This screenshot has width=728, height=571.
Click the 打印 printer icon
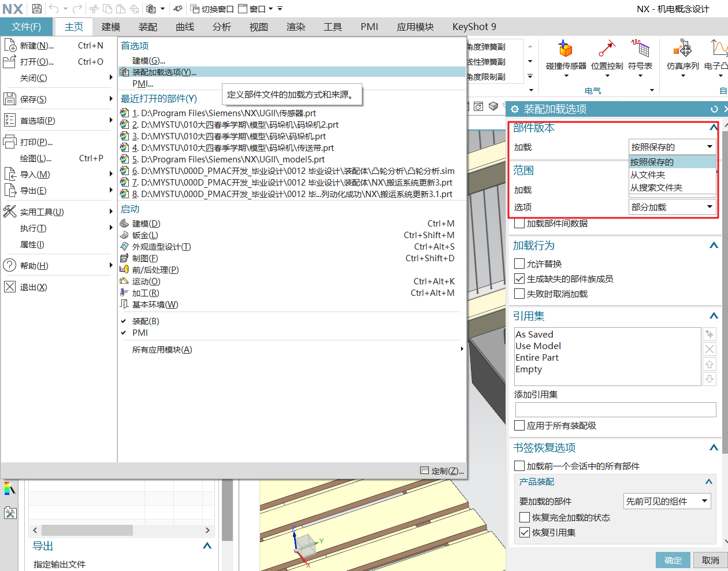(x=10, y=142)
